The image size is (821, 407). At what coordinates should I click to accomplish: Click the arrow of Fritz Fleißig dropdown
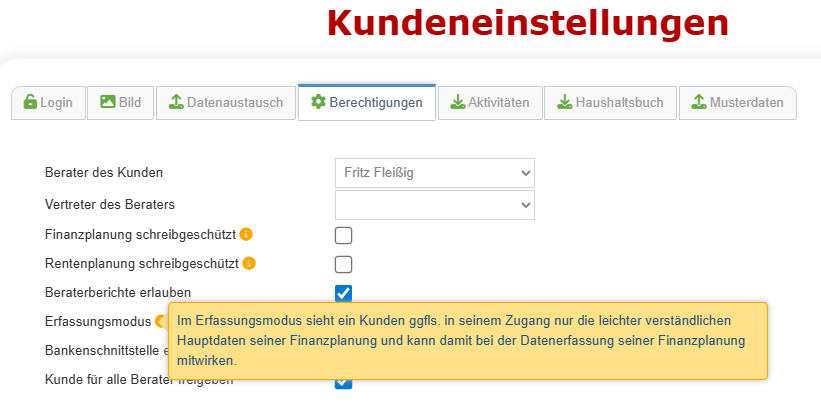click(x=526, y=173)
